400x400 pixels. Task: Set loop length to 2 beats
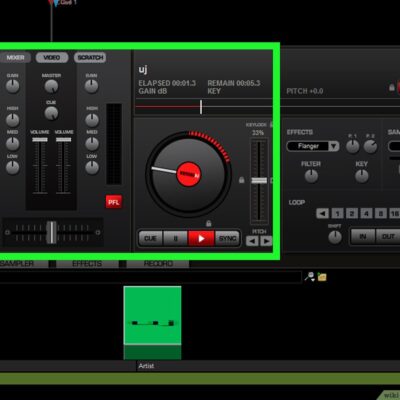(x=352, y=213)
